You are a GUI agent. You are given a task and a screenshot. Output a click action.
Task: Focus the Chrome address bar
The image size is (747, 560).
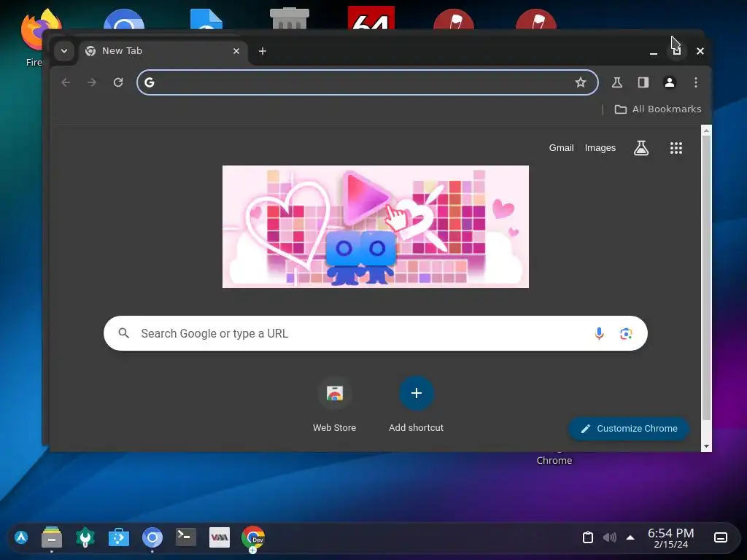click(x=367, y=82)
